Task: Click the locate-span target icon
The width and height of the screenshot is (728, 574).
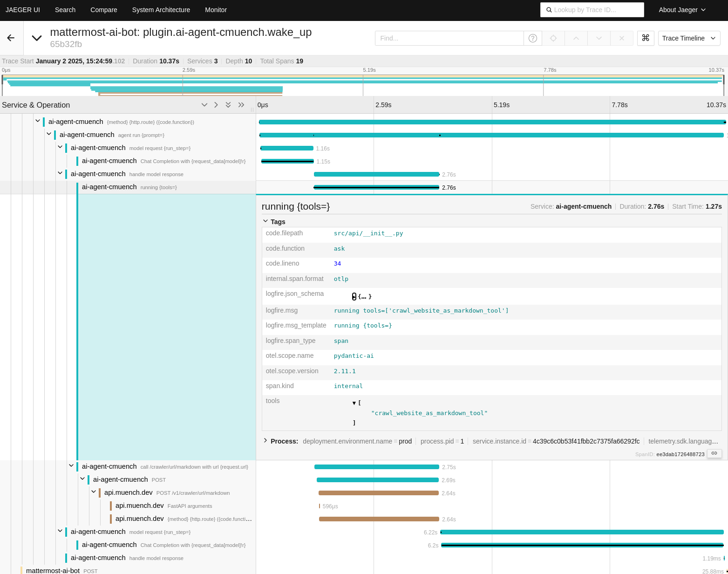Action: point(553,38)
